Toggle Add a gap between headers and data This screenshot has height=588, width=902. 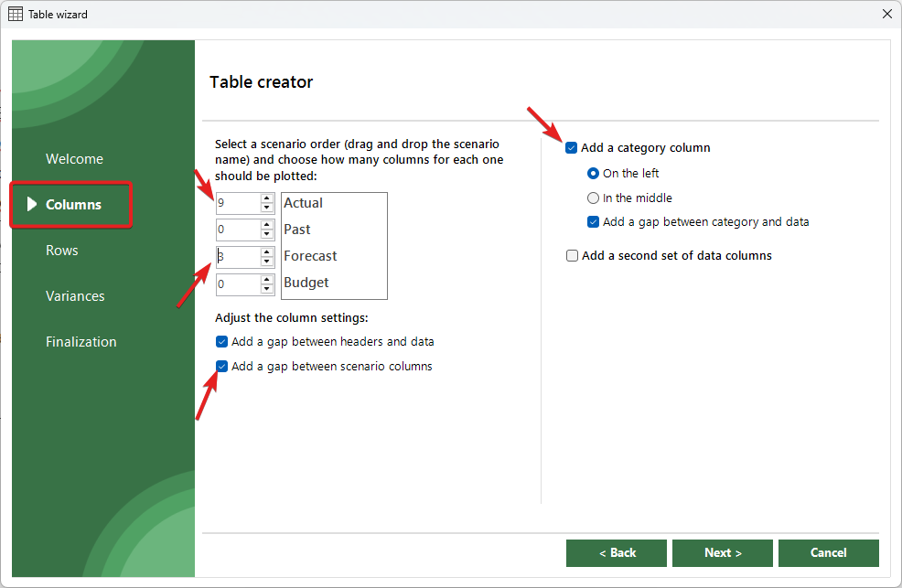point(221,342)
